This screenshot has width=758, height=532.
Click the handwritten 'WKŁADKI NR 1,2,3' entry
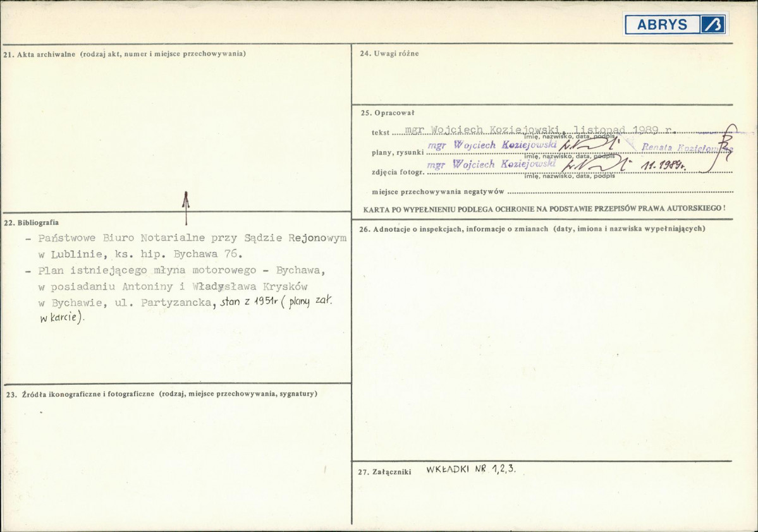pos(471,469)
